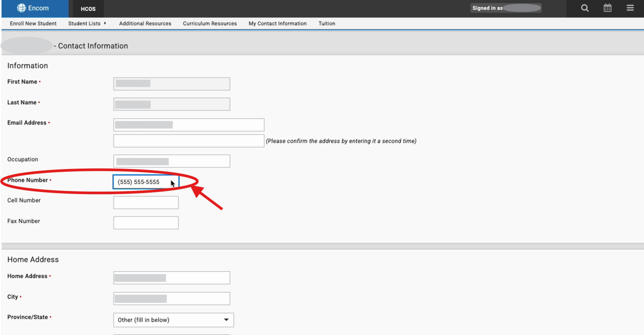The height and width of the screenshot is (335, 644).
Task: Focus the City input field
Action: pyautogui.click(x=171, y=299)
